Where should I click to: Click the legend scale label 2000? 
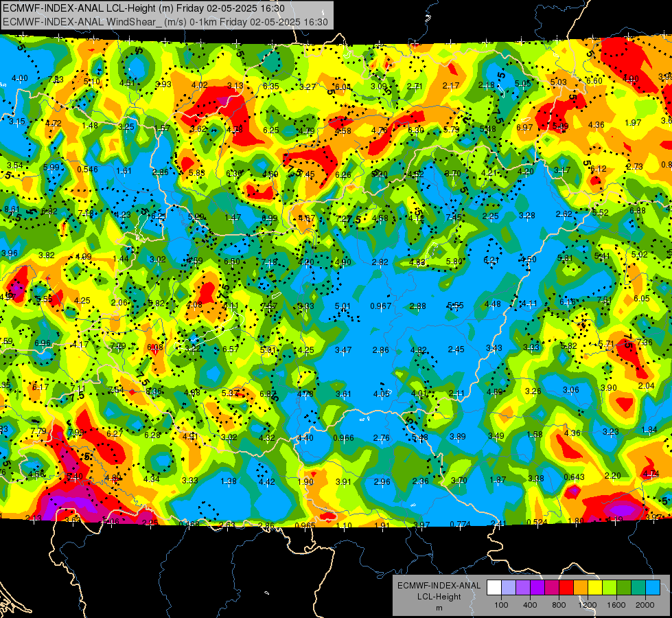[645, 605]
